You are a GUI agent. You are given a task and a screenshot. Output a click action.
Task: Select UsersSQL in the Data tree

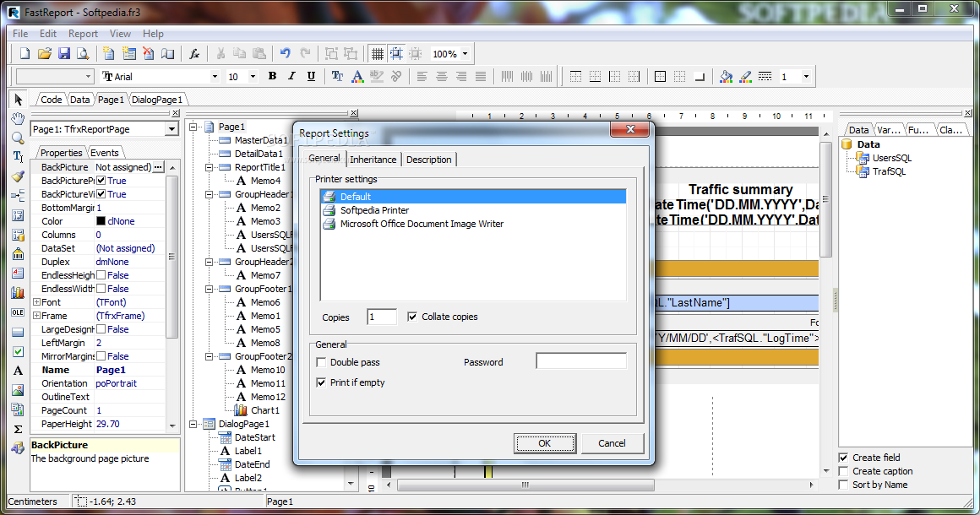(x=892, y=158)
